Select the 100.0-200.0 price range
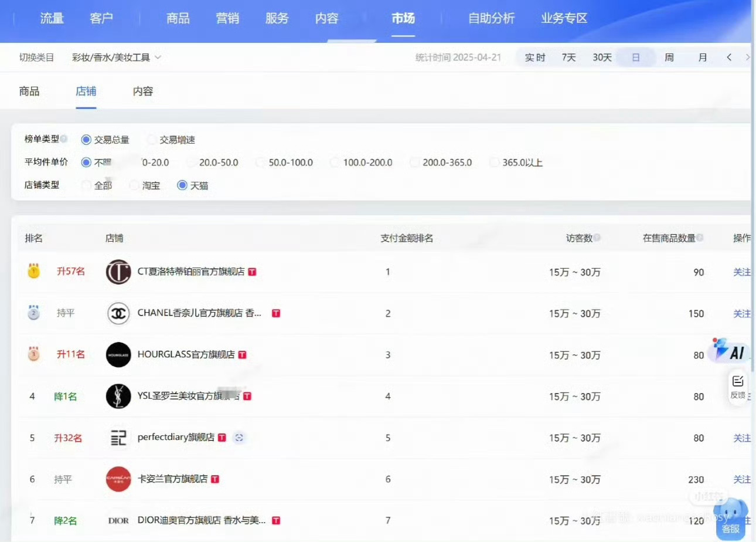Screen dimensions: 756x542 362,162
